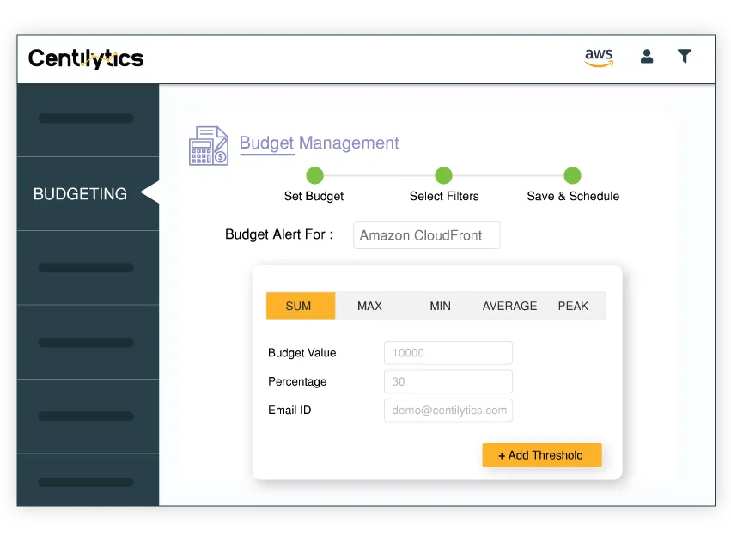Click the Centilytics logo
Viewport: 731px width, 560px height.
86,58
